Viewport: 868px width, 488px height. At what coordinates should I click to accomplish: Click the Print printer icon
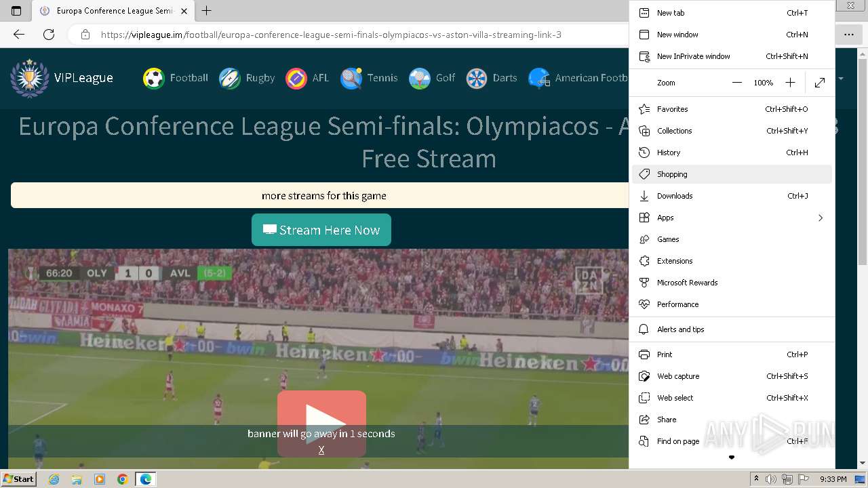(x=644, y=354)
